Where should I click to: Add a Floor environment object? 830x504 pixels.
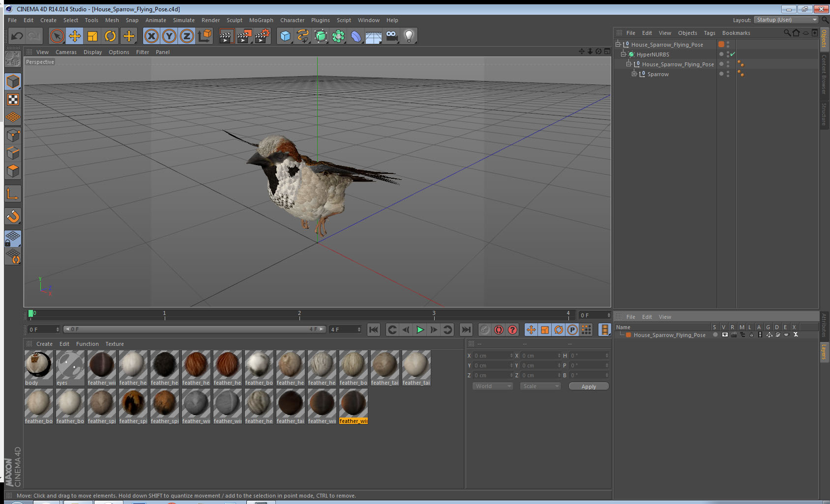(x=374, y=36)
